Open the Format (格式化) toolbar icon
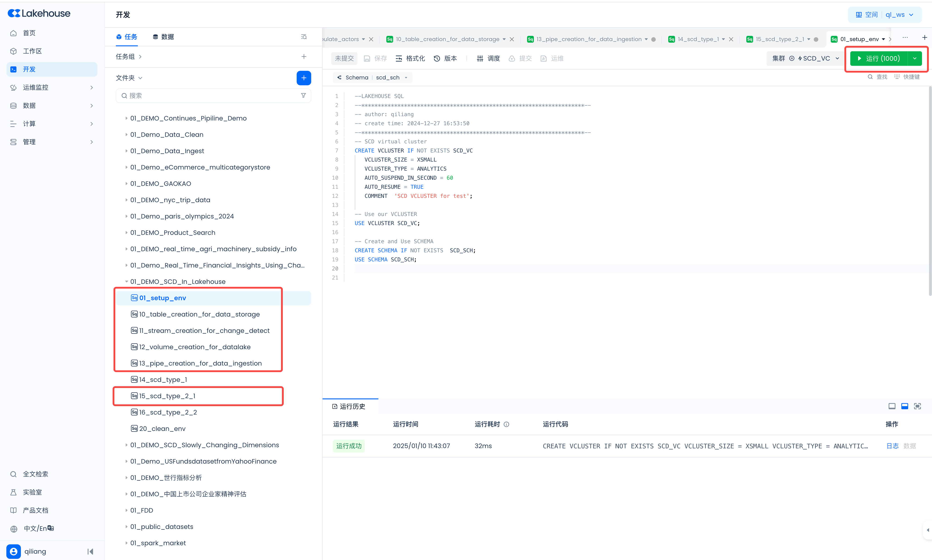Viewport: 932px width, 560px height. coord(399,59)
